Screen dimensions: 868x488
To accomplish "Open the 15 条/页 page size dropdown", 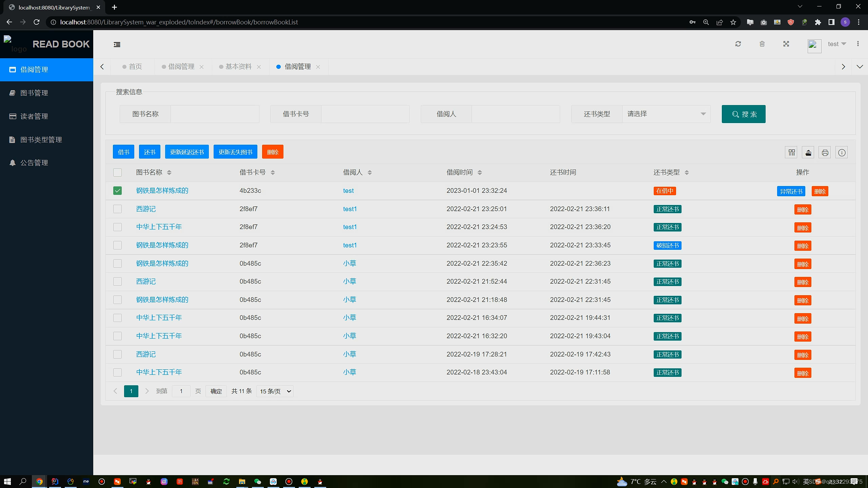I will 275,391.
